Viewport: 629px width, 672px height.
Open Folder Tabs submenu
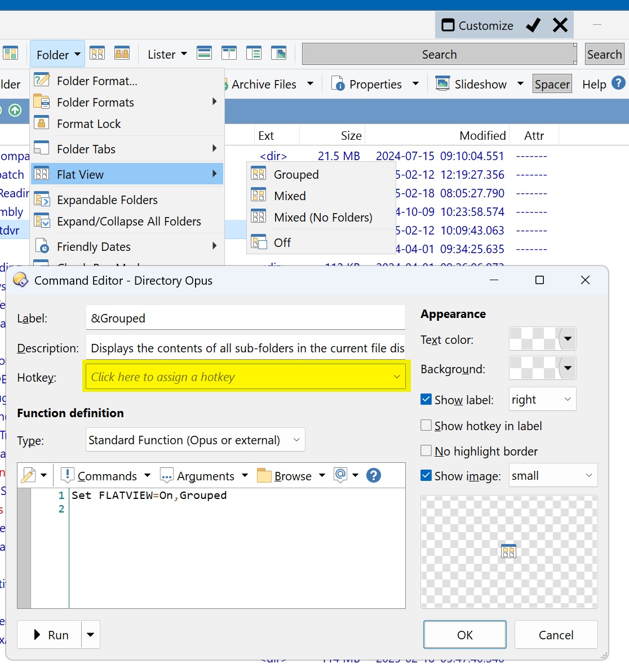click(x=127, y=149)
